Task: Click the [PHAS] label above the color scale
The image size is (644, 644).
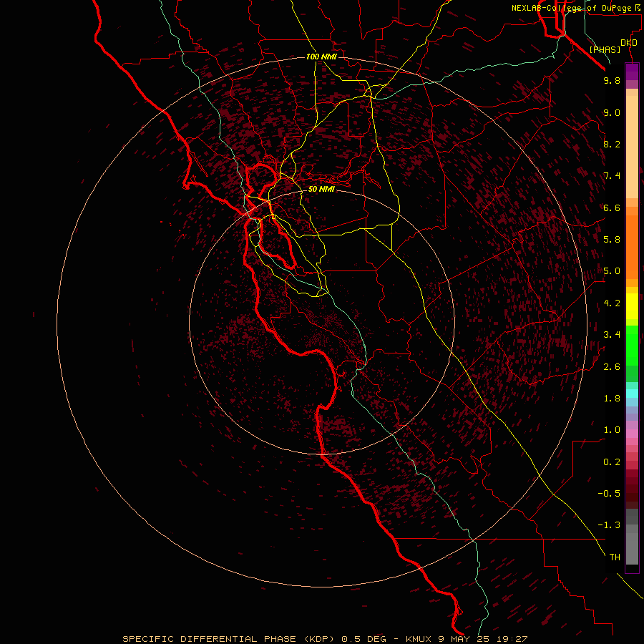Action: [x=605, y=50]
